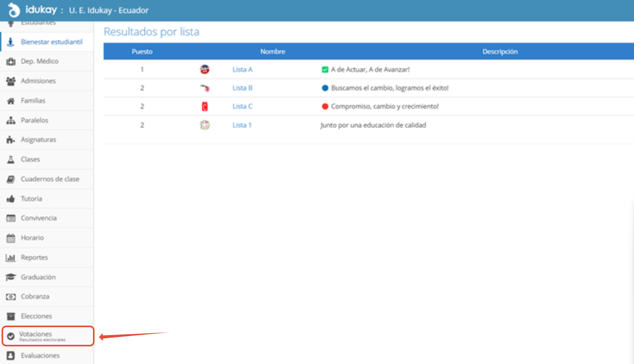Click the red circle beside Lista C description
Viewport: 634px width, 364px height.
tap(325, 106)
